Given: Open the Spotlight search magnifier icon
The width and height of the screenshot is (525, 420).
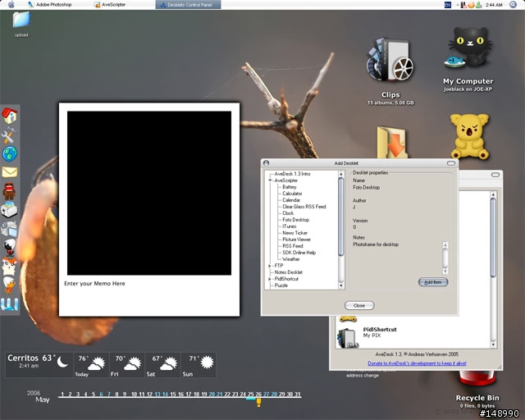Looking at the screenshot, I should (x=513, y=5).
